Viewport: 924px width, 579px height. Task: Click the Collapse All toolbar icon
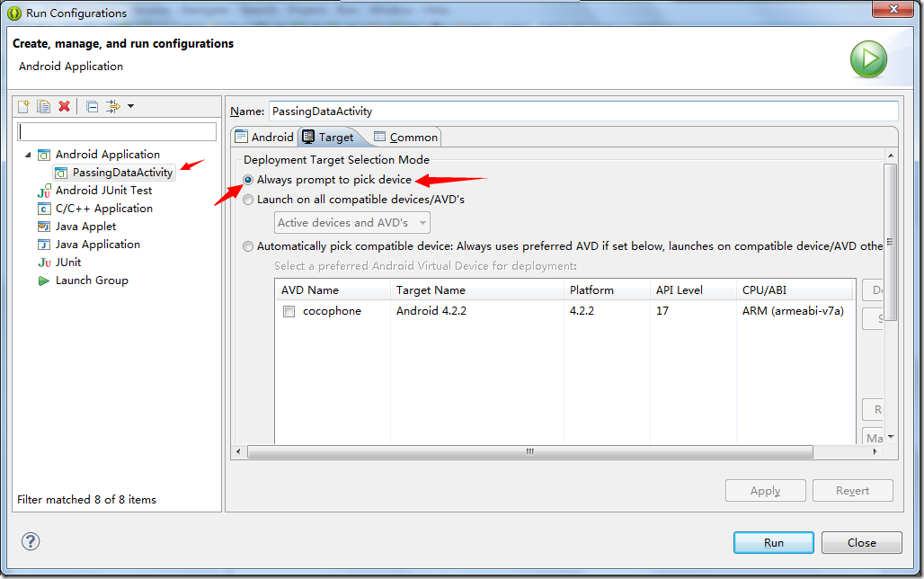pyautogui.click(x=92, y=107)
